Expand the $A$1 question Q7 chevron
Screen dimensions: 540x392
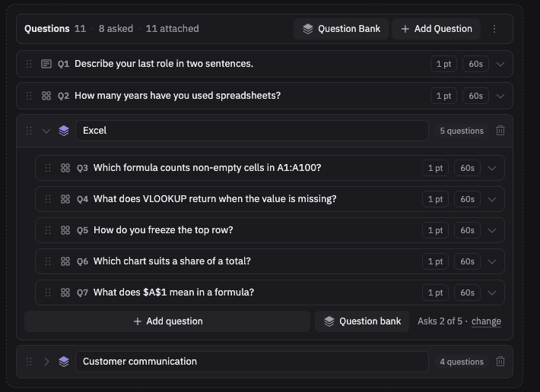tap(492, 292)
